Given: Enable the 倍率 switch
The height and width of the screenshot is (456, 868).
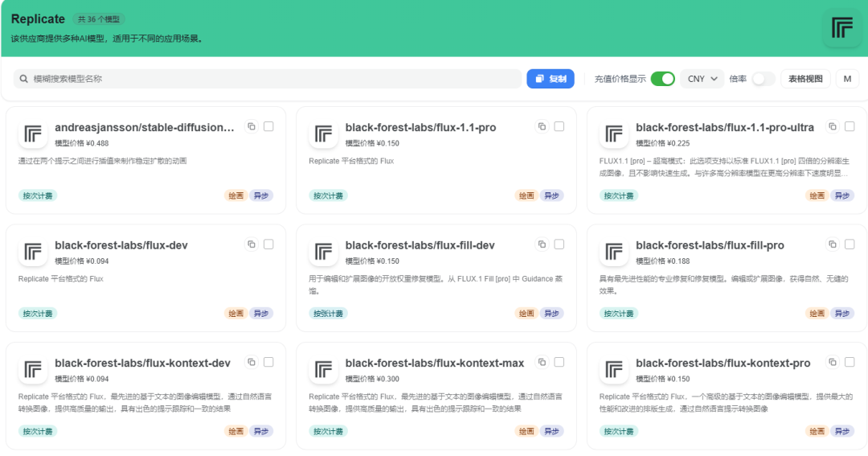Looking at the screenshot, I should point(764,79).
